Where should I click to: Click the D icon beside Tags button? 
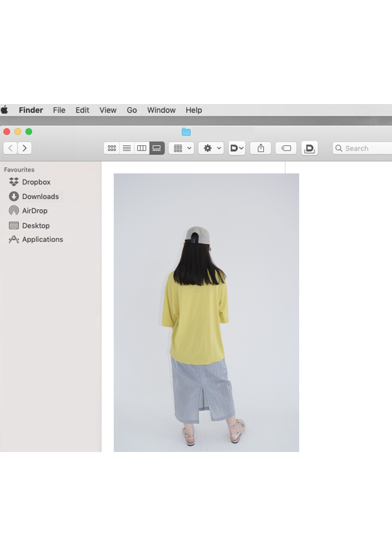310,148
